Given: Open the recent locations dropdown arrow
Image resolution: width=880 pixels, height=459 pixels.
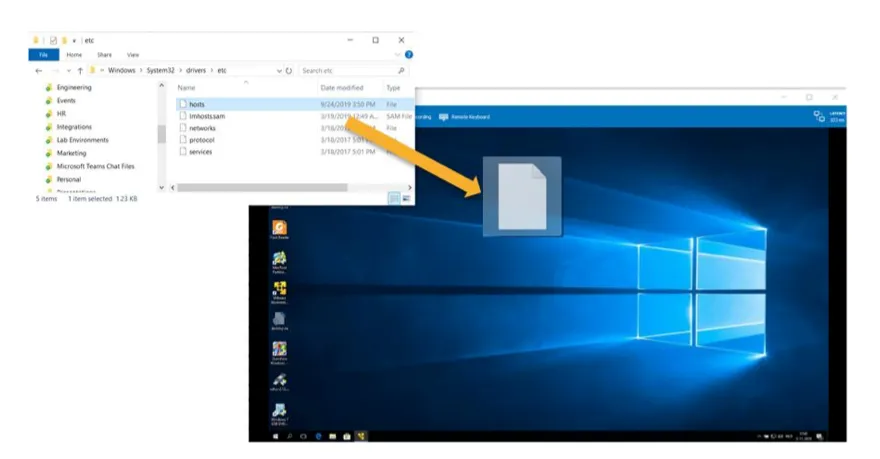Looking at the screenshot, I should (x=67, y=71).
